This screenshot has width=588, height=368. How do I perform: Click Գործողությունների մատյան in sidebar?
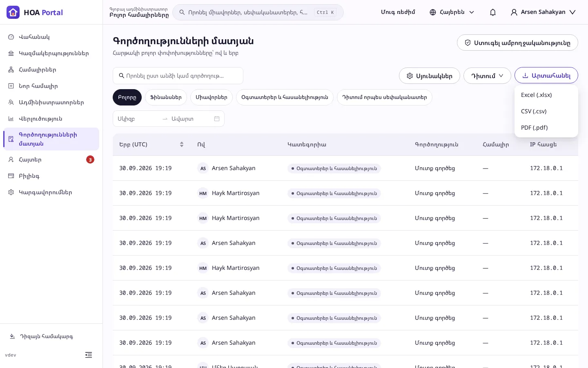51,139
